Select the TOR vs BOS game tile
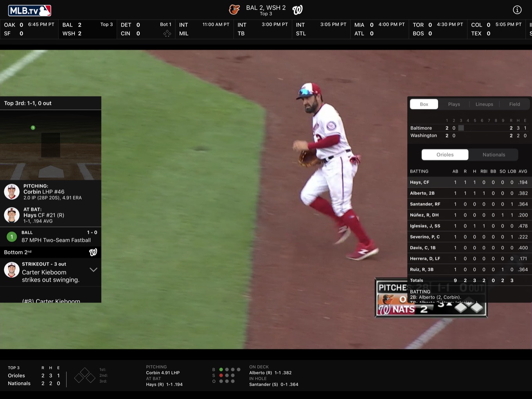 click(438, 29)
